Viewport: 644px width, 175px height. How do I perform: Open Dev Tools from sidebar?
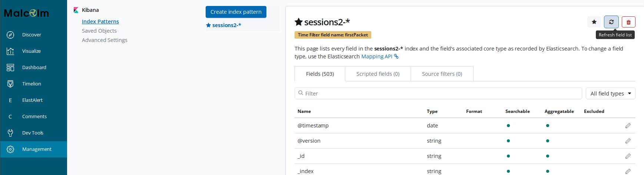click(x=33, y=133)
